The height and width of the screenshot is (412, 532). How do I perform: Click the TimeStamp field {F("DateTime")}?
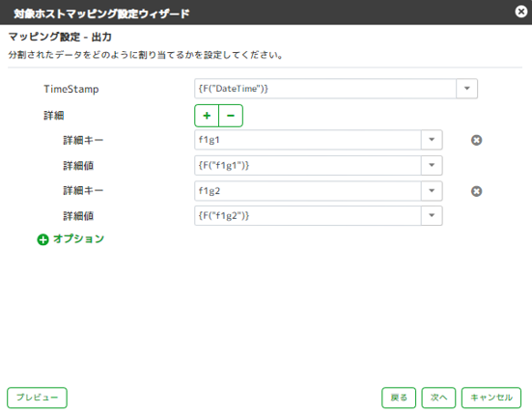[325, 89]
